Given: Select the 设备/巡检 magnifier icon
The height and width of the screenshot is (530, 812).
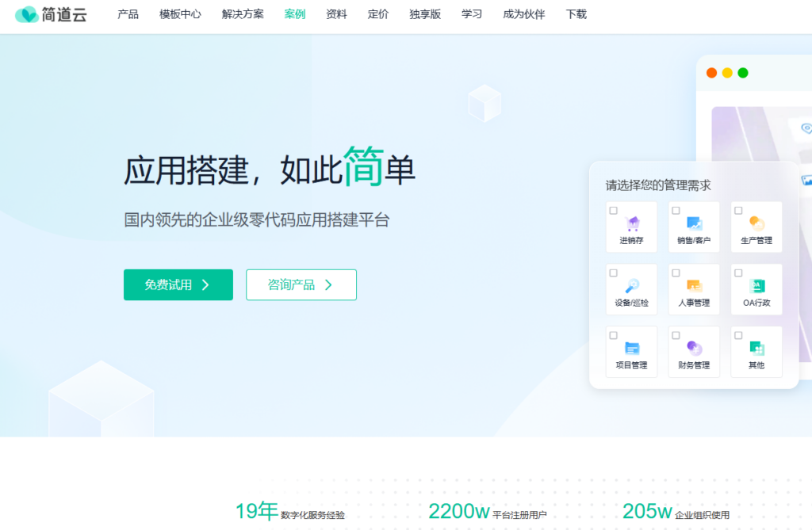Looking at the screenshot, I should (x=632, y=286).
